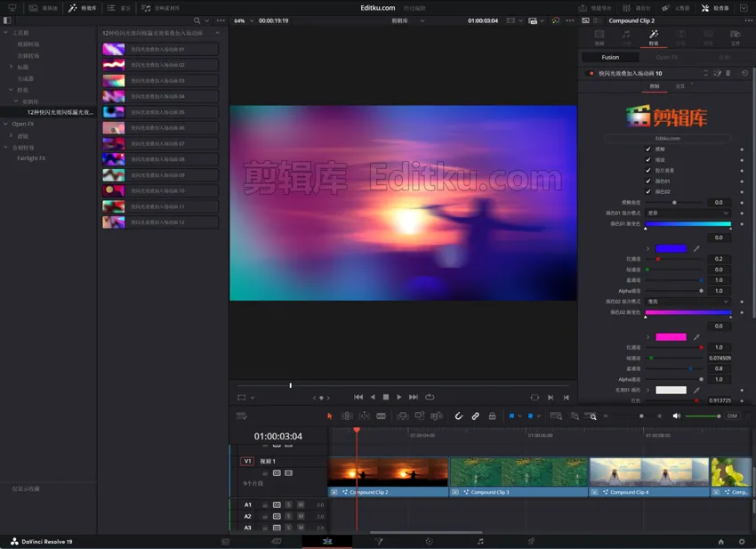Select the Blade Edit Mode tool
Viewport: 756px width, 549px height.
pos(381,416)
